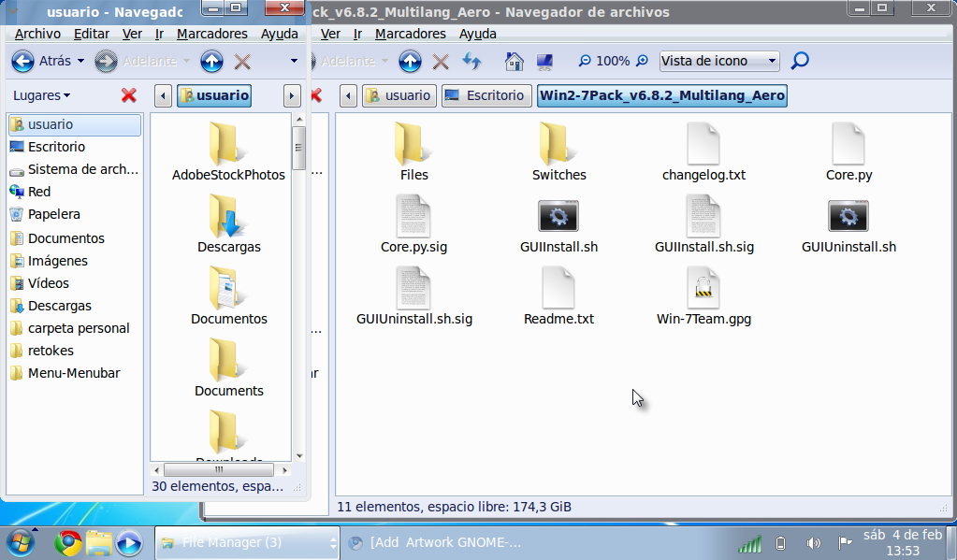The height and width of the screenshot is (560, 957).
Task: Click the search magnifier icon
Action: coord(800,61)
